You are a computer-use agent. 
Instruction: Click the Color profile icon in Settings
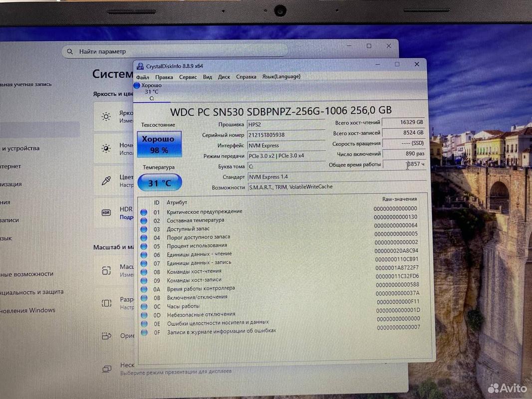pyautogui.click(x=106, y=181)
